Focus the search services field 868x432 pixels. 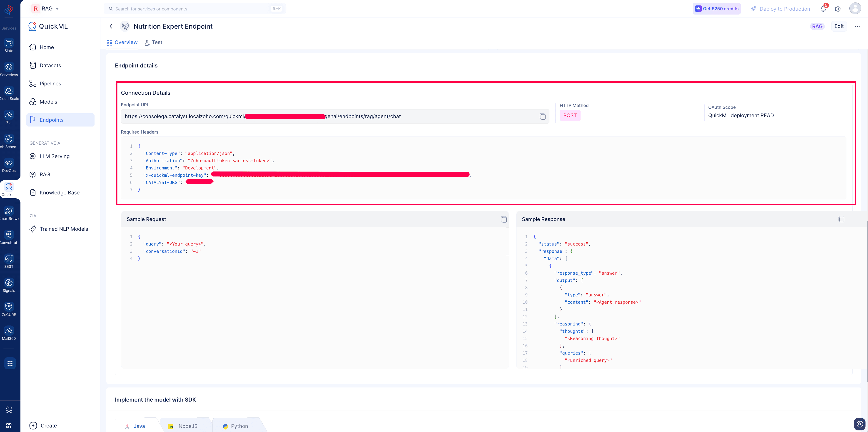click(195, 9)
